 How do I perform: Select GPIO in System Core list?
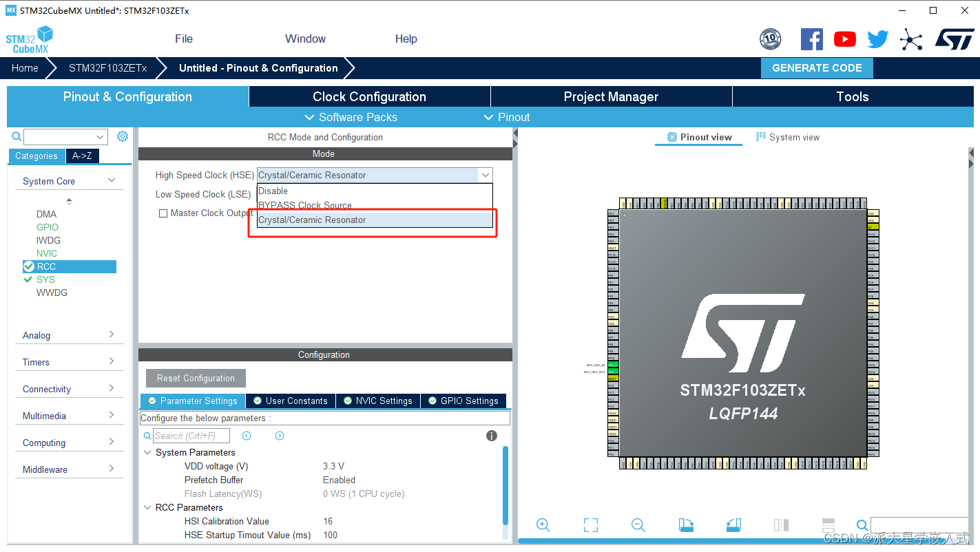click(48, 227)
